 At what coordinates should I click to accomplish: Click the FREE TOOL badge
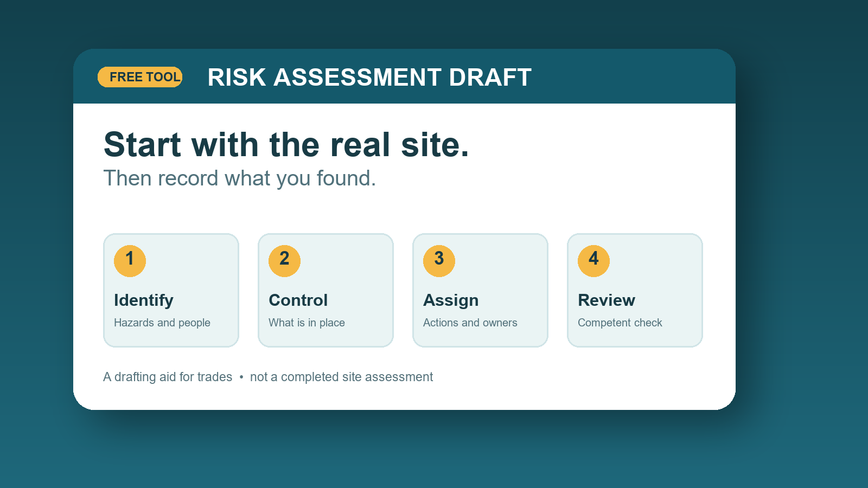tap(140, 77)
